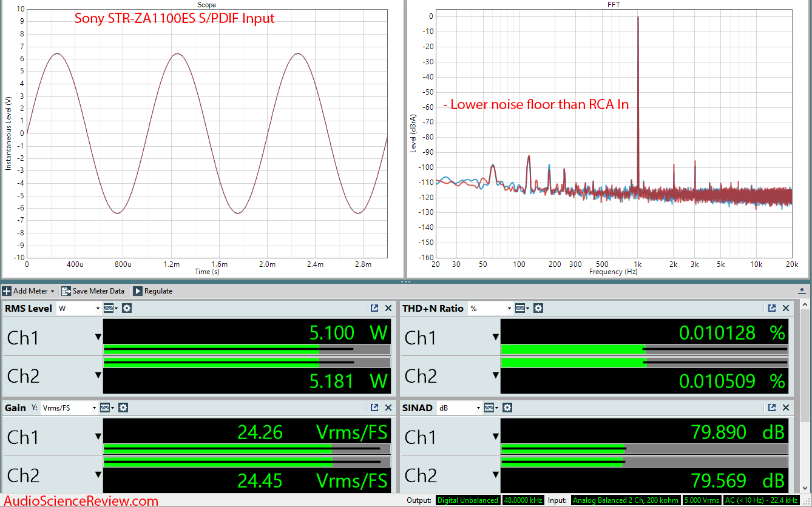Image resolution: width=812 pixels, height=507 pixels.
Task: Click Analog Balanced 2 Ch input field
Action: tap(626, 500)
